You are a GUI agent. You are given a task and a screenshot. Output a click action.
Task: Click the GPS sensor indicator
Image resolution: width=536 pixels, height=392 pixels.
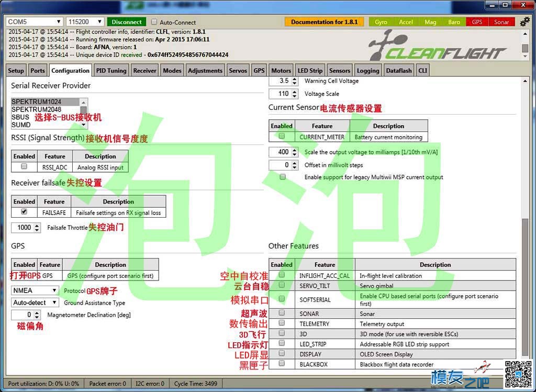(x=477, y=22)
